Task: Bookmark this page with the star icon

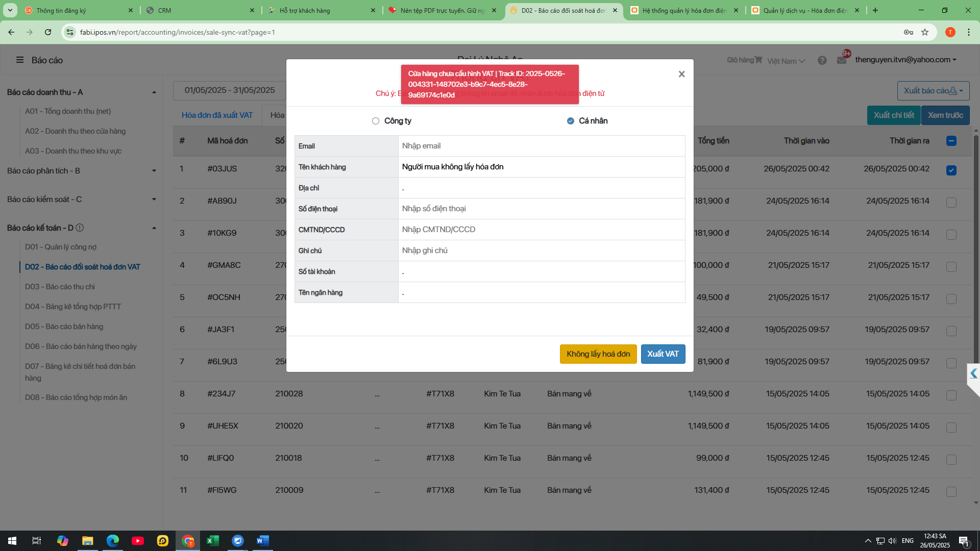Action: pos(925,32)
